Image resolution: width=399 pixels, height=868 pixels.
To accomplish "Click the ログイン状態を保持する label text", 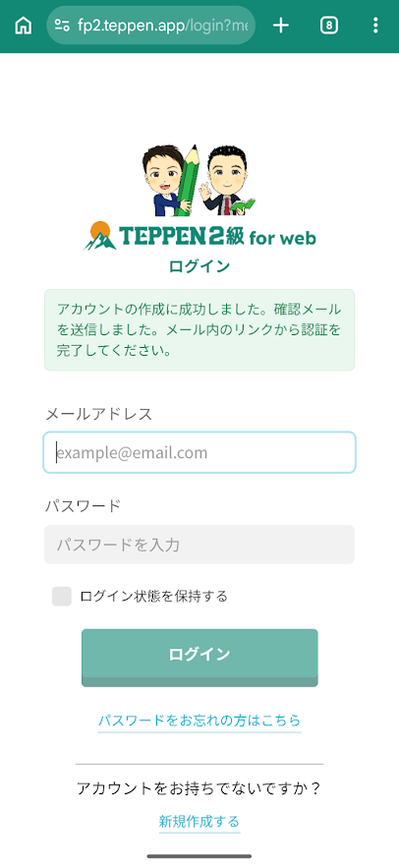I will pos(154,596).
